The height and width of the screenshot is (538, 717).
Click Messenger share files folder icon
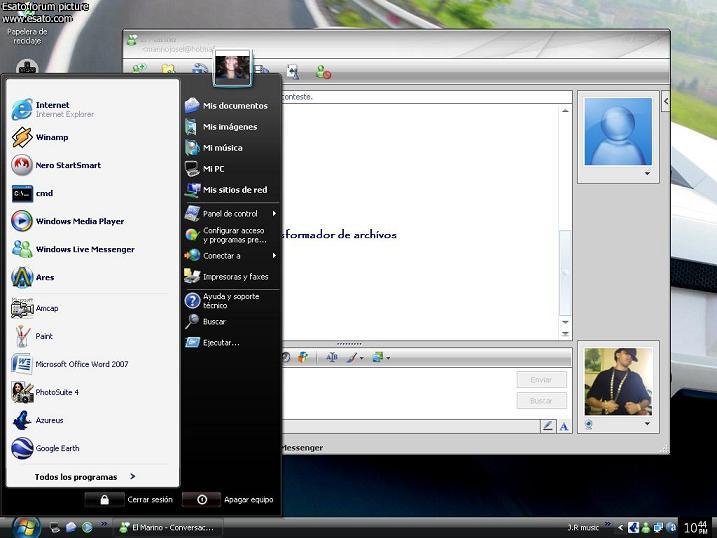click(x=168, y=69)
